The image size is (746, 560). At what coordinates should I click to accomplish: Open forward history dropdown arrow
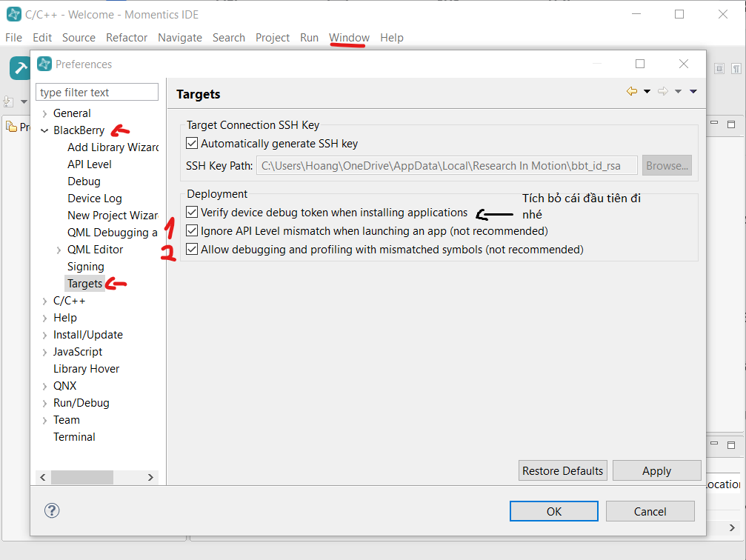click(x=679, y=91)
